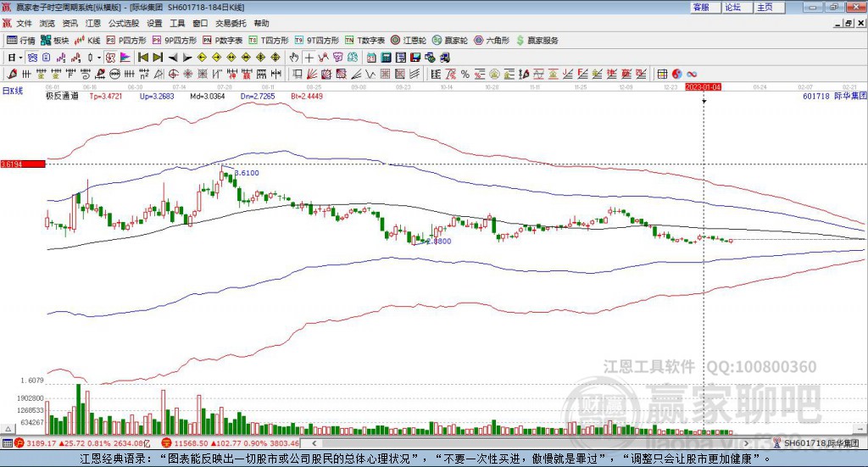Jump to first bar icon
This screenshot has width=868, height=467.
point(142,58)
